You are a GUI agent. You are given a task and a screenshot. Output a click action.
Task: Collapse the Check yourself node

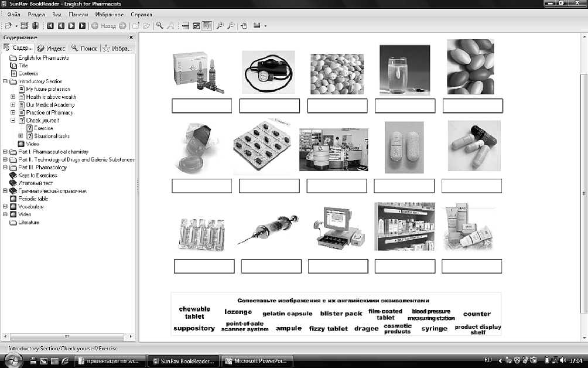[x=13, y=120]
